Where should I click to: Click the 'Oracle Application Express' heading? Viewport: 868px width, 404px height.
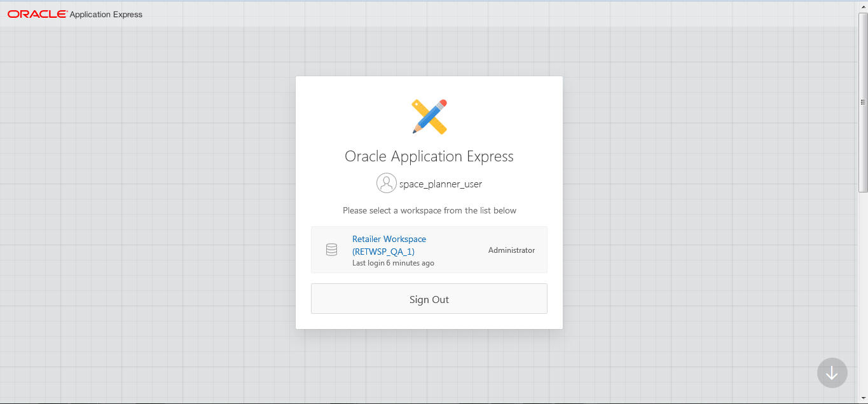tap(429, 156)
